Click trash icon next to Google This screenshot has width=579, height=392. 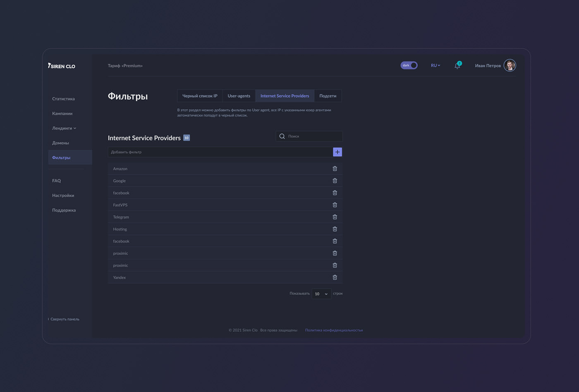[x=335, y=181]
